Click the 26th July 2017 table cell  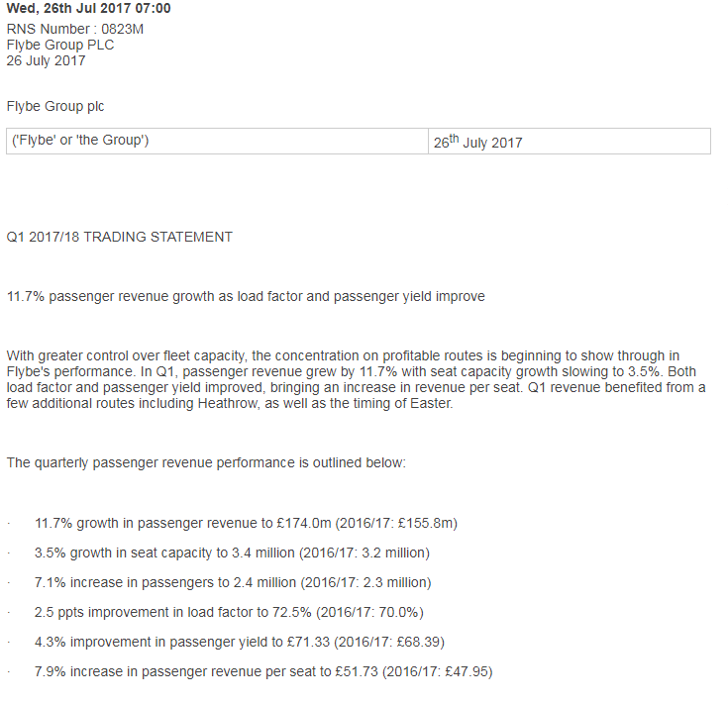click(477, 142)
